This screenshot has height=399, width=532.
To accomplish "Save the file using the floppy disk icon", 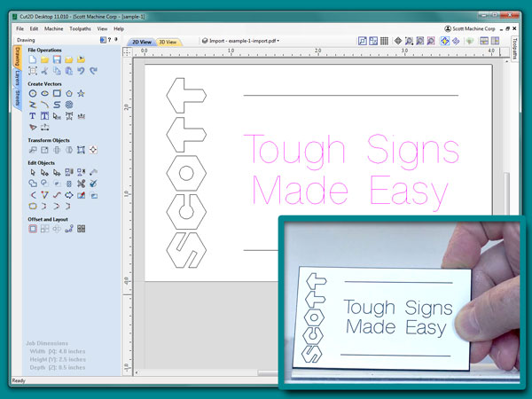I will point(57,59).
